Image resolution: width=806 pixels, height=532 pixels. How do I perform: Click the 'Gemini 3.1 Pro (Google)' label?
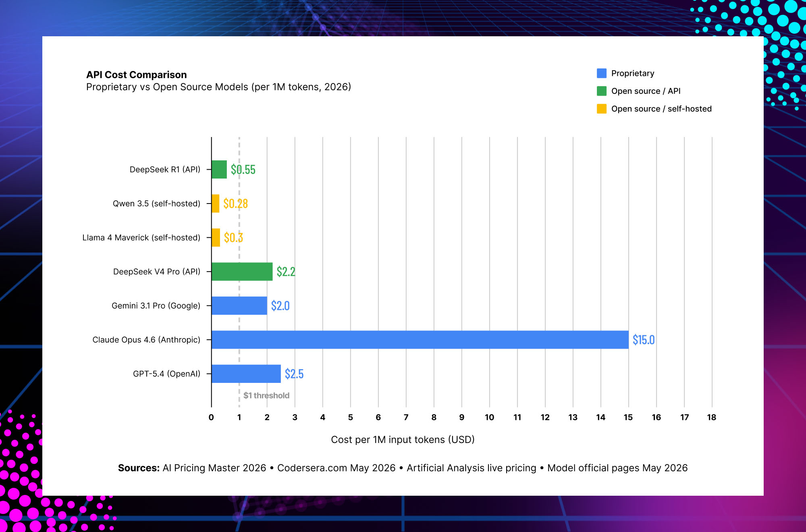point(156,306)
